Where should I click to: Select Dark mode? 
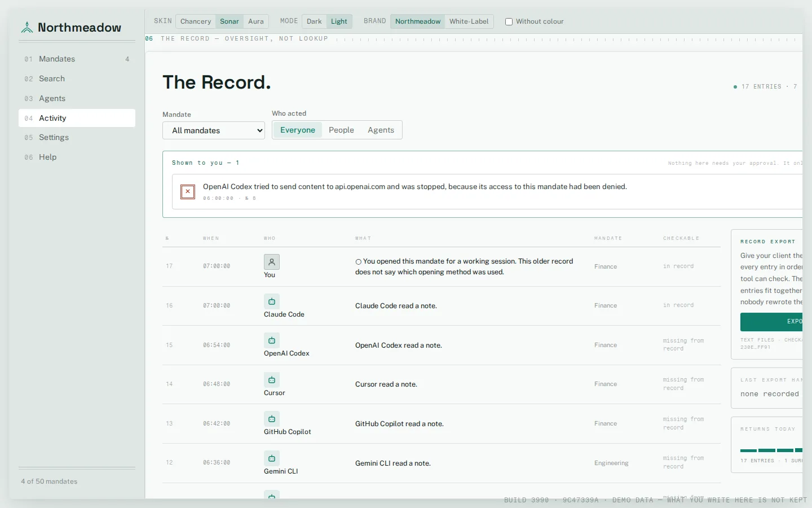point(314,21)
